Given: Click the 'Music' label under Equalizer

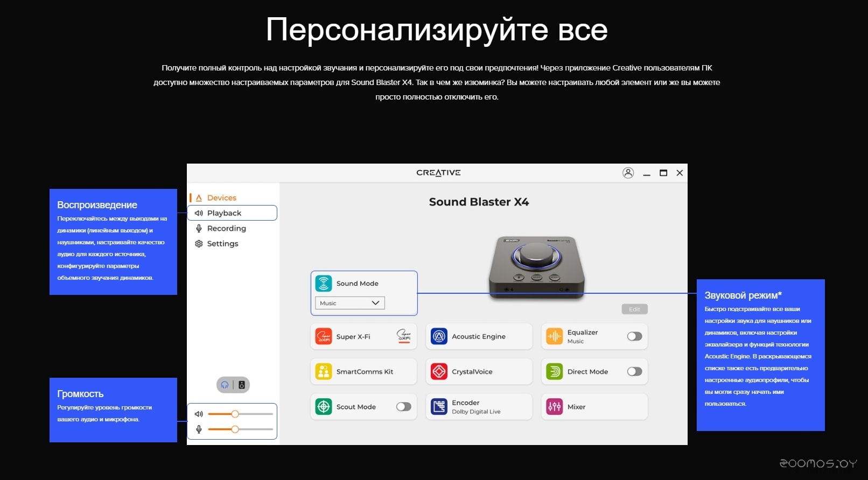Looking at the screenshot, I should pos(576,341).
